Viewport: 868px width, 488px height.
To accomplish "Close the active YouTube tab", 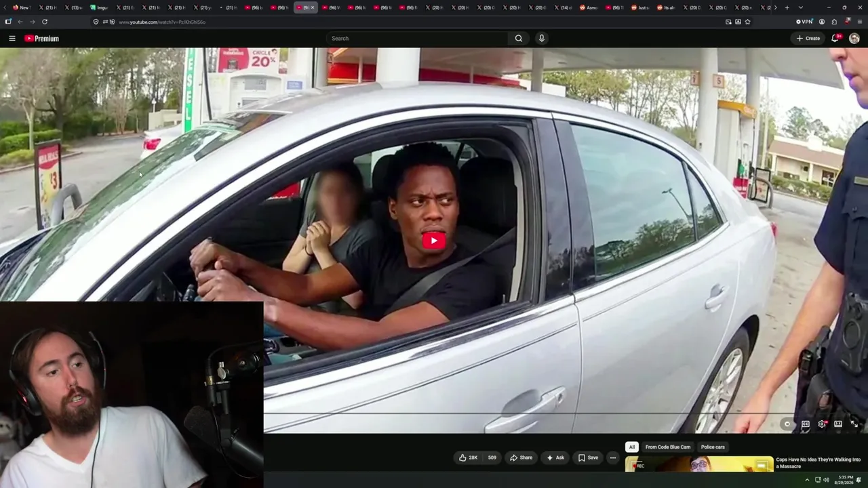I will point(313,7).
